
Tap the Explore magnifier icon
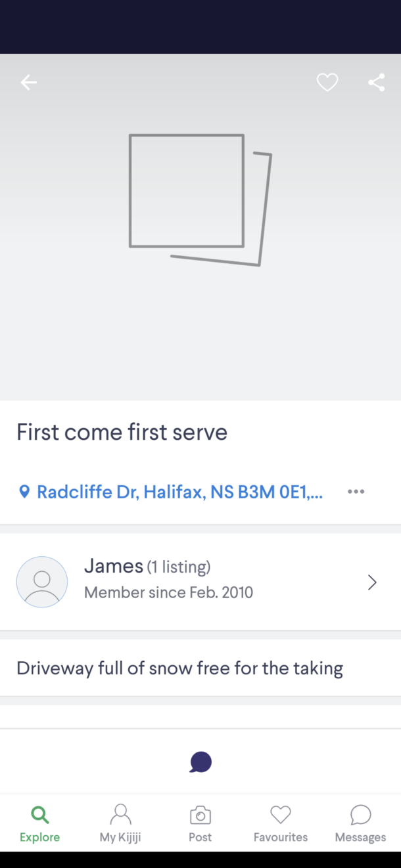pyautogui.click(x=40, y=815)
